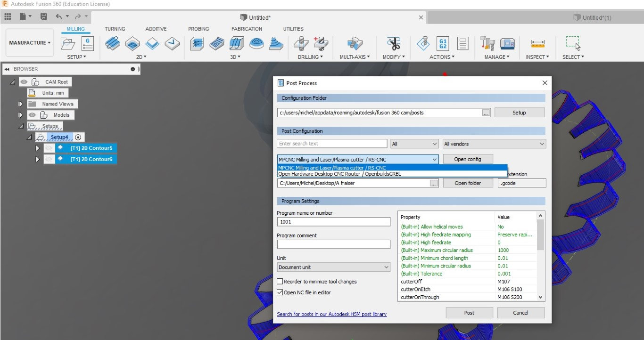The width and height of the screenshot is (644, 340).
Task: Click the Tool Library icon under Manage
Action: click(x=487, y=44)
